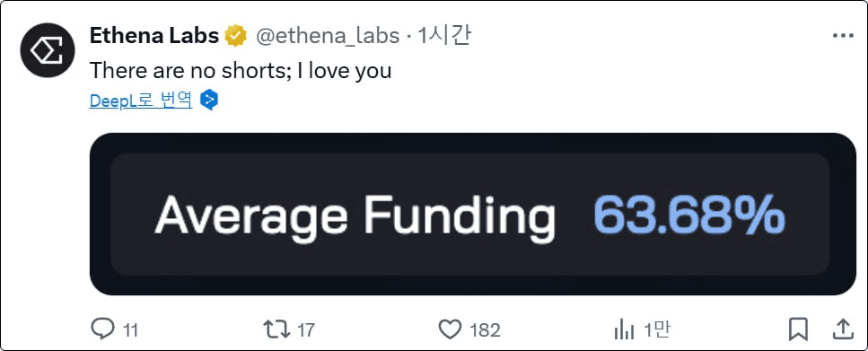The height and width of the screenshot is (351, 868).
Task: Click the DeepL로 번역 translate link
Action: coord(141,101)
